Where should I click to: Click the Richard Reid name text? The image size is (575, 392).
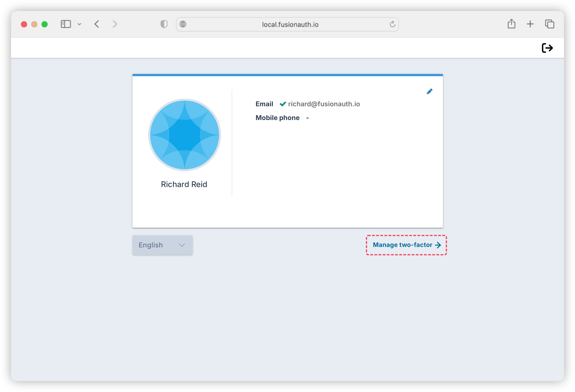[184, 184]
